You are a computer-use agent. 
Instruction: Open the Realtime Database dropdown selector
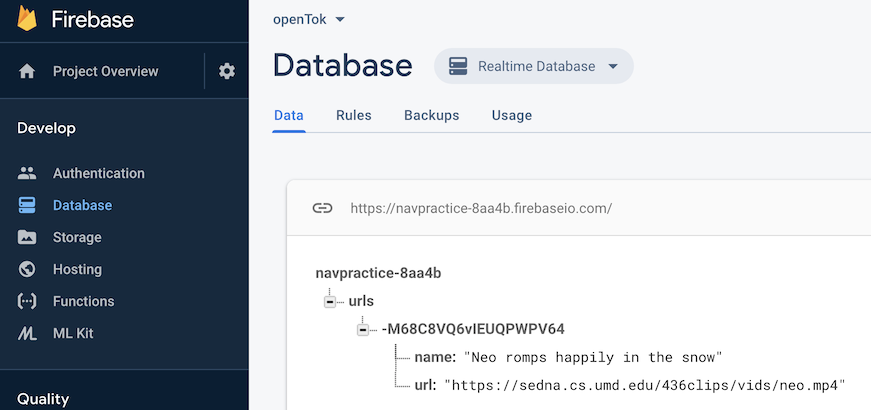(534, 66)
